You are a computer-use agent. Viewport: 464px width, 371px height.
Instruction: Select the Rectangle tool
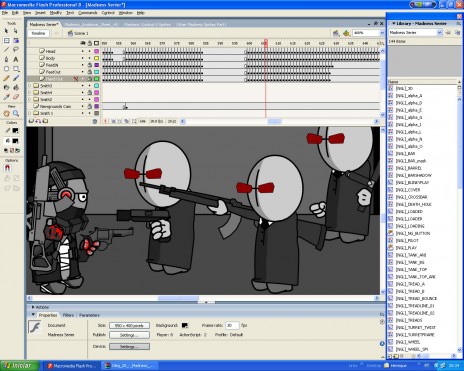[x=16, y=69]
